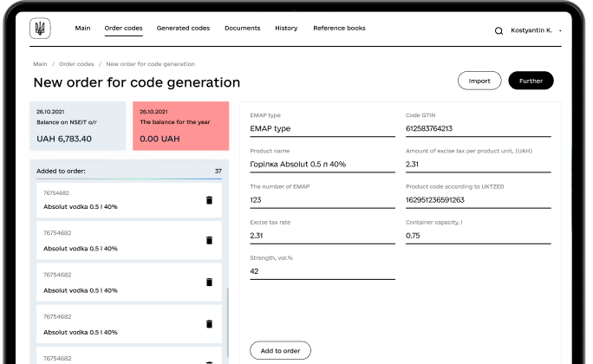Edit excise tax per product unit field
The height and width of the screenshot is (364, 593).
[x=479, y=165]
